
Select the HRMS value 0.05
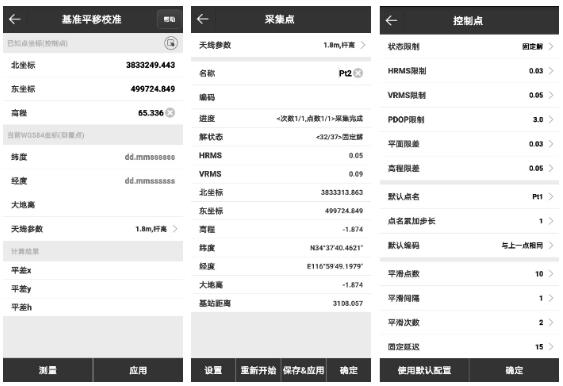(x=356, y=155)
